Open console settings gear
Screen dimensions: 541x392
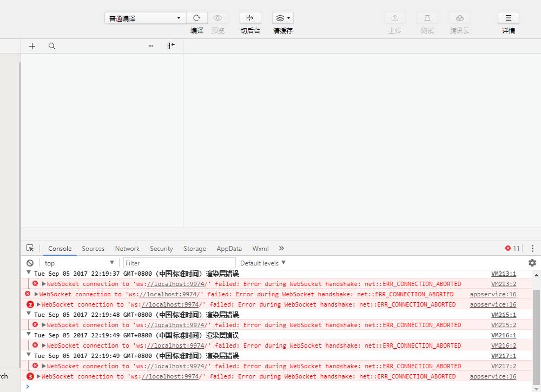(x=532, y=263)
